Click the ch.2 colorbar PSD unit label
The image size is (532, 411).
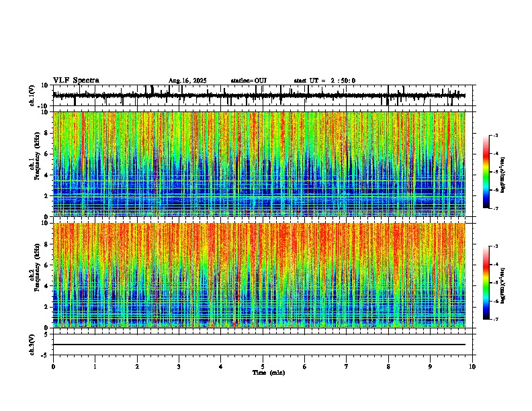pyautogui.click(x=503, y=285)
